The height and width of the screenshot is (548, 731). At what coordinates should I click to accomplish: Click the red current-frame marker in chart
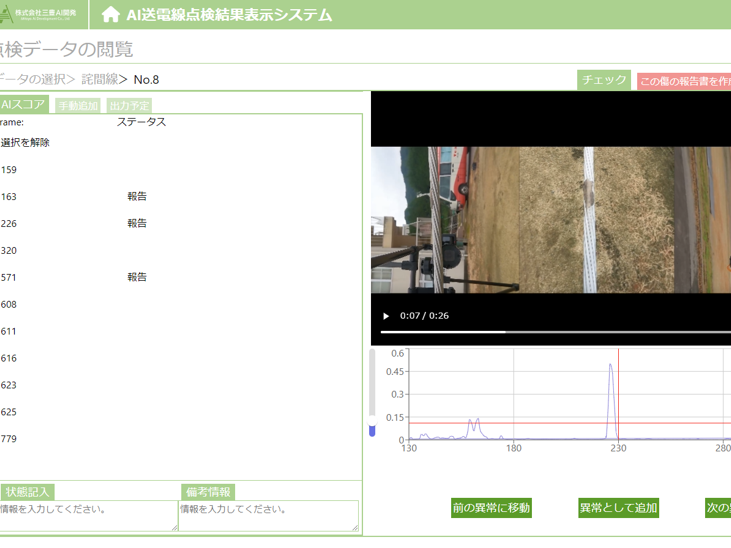(x=619, y=394)
